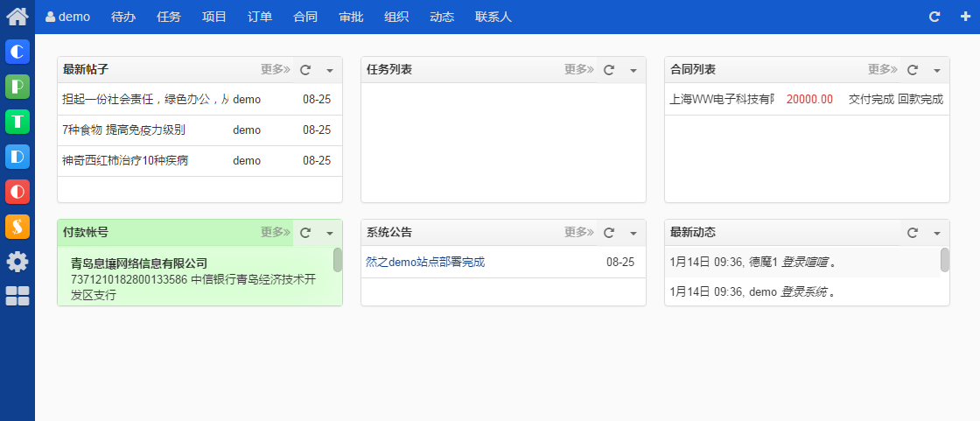Open the red half-circle app icon
This screenshot has width=980, height=421.
tap(17, 192)
